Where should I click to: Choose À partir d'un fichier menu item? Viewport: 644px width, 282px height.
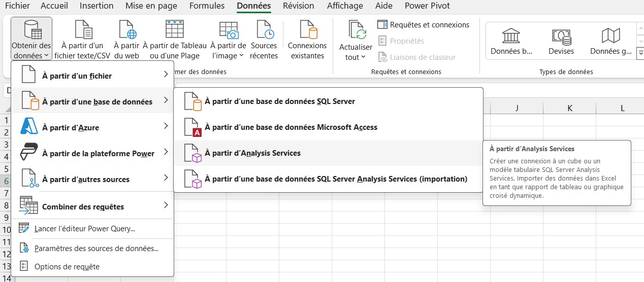[92, 75]
